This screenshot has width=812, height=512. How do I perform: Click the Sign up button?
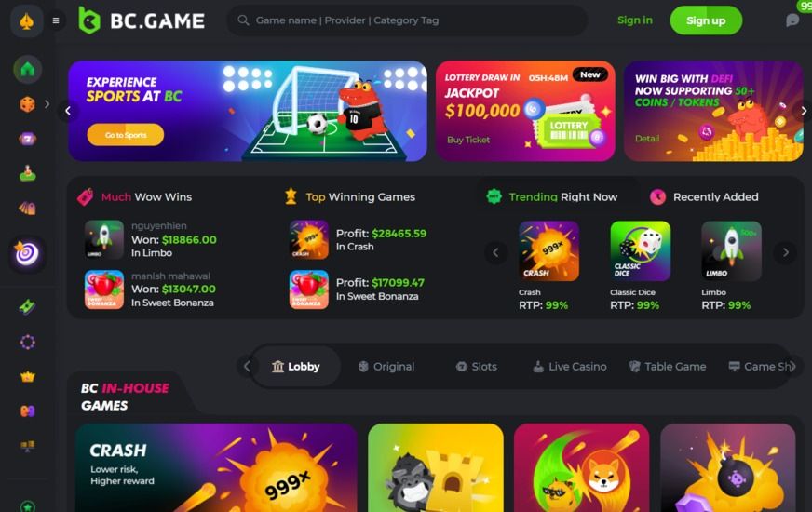(x=706, y=20)
